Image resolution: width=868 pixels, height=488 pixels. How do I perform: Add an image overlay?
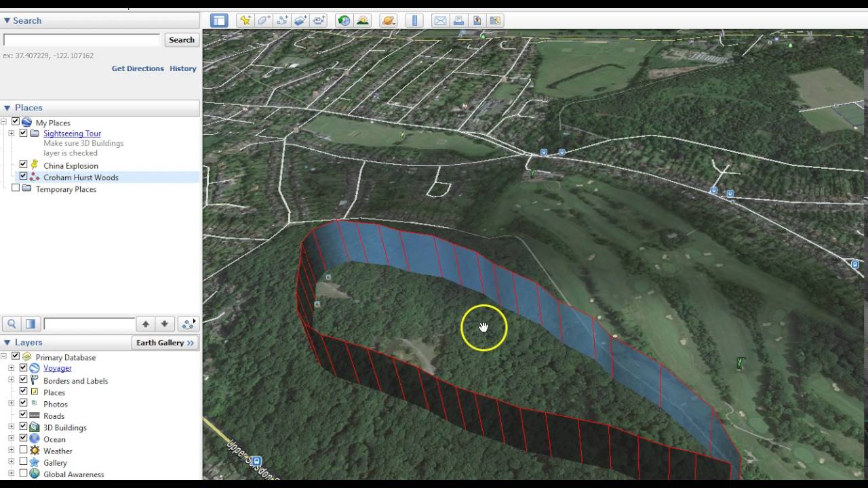coord(300,20)
